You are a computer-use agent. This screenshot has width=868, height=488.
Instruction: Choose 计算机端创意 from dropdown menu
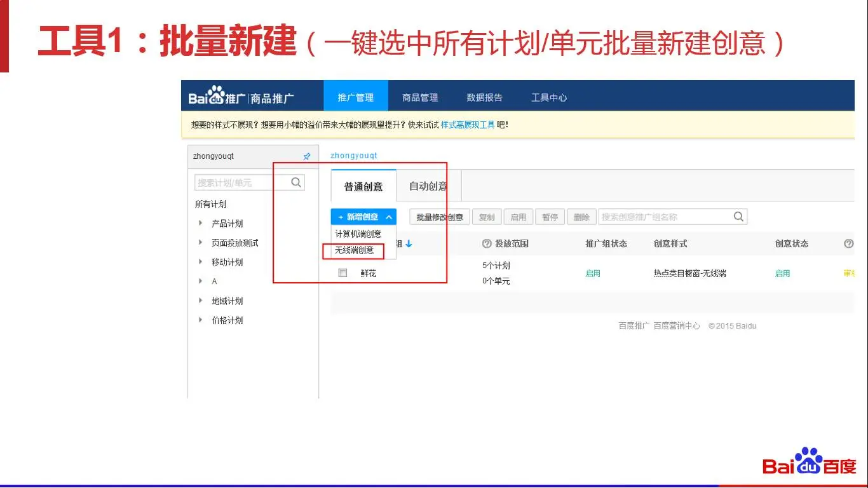coord(358,234)
